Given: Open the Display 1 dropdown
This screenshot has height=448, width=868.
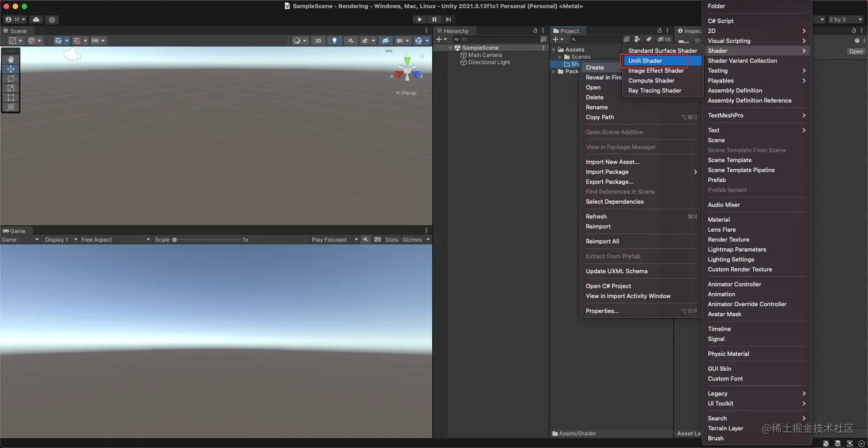Looking at the screenshot, I should pyautogui.click(x=61, y=240).
